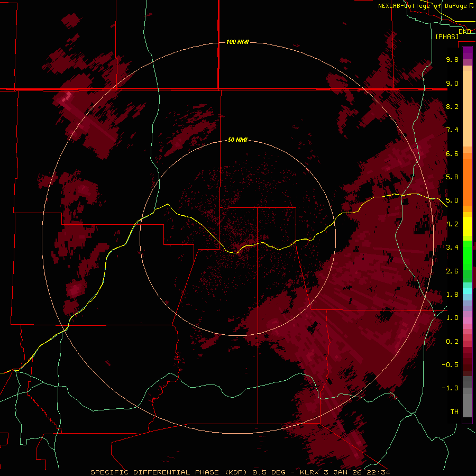Click the (KDP) abbreviation in the caption

237,472
